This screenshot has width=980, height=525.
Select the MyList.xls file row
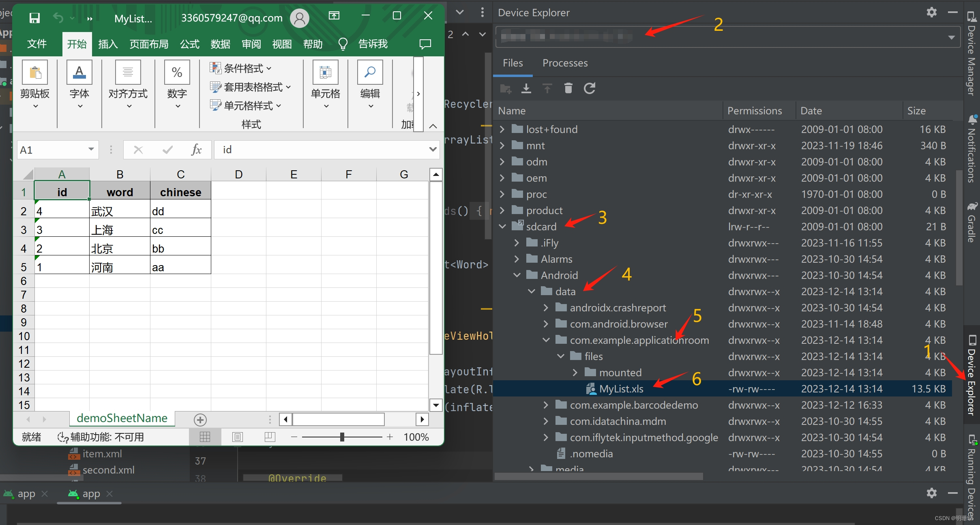(621, 389)
